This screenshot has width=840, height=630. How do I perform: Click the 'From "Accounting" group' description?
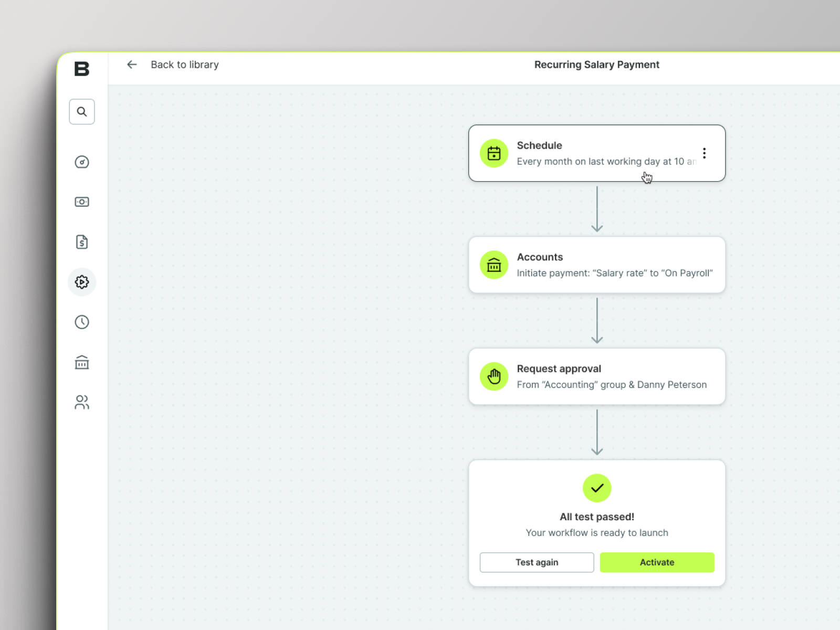[612, 385]
